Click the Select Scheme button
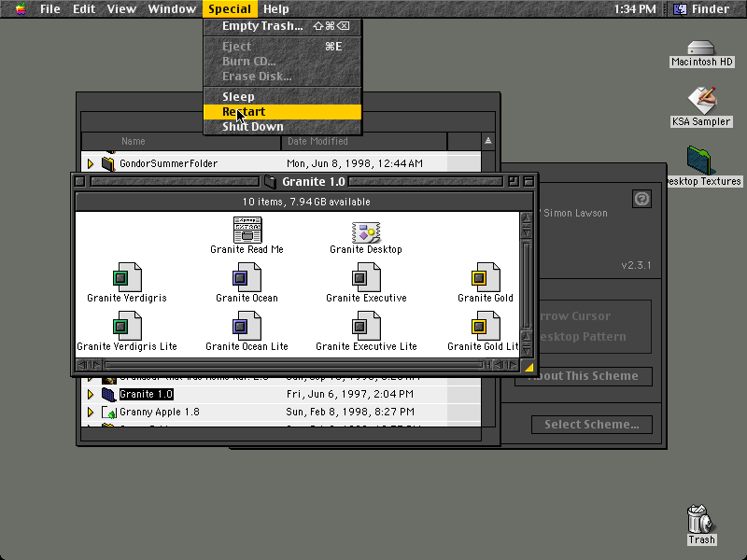Screen dimensions: 747x560 point(592,425)
